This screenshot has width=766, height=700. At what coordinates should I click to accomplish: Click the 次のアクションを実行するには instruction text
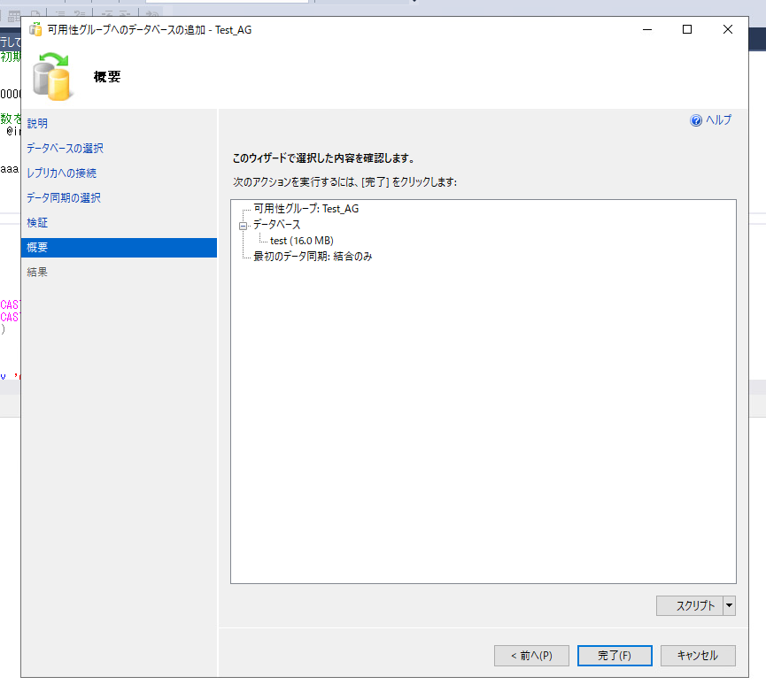pyautogui.click(x=344, y=182)
